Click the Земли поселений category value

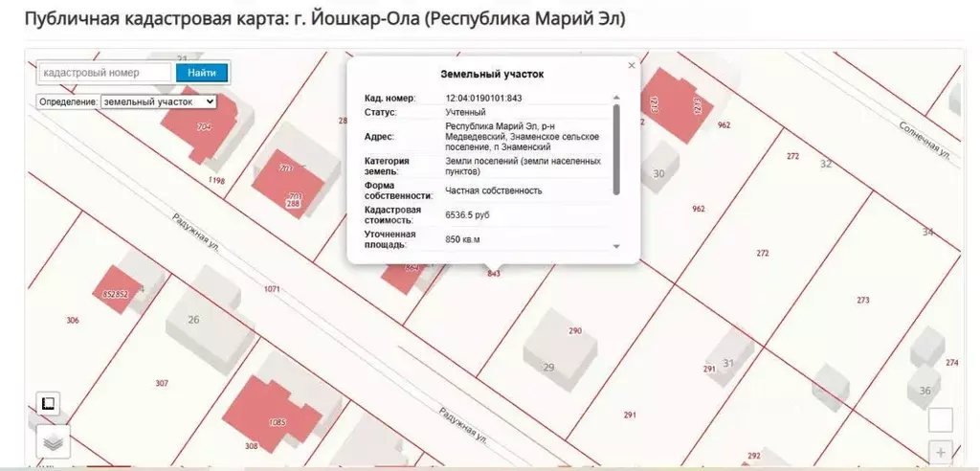[x=523, y=166]
